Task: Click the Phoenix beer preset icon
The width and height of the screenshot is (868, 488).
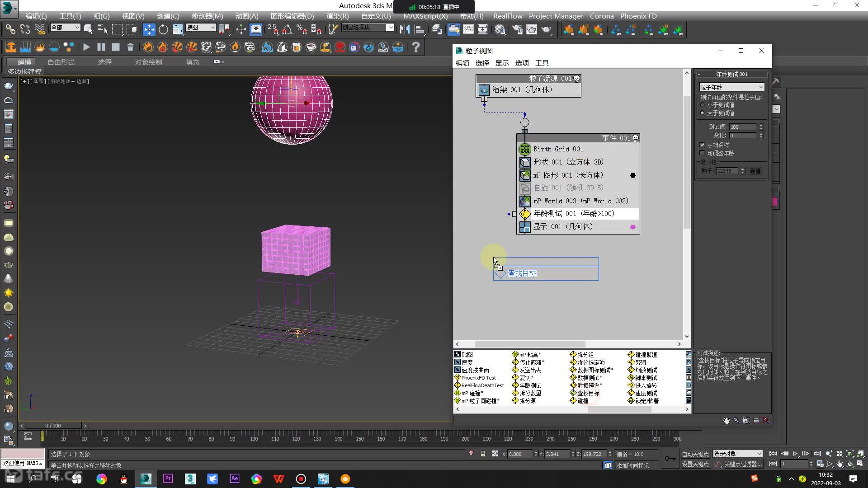Action: coord(297,47)
